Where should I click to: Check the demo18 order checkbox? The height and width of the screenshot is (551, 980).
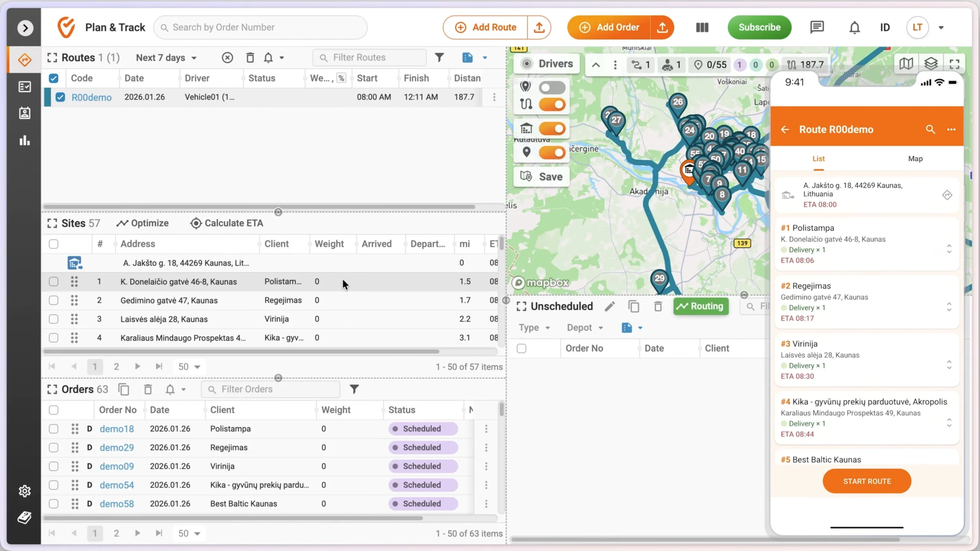[x=54, y=429]
